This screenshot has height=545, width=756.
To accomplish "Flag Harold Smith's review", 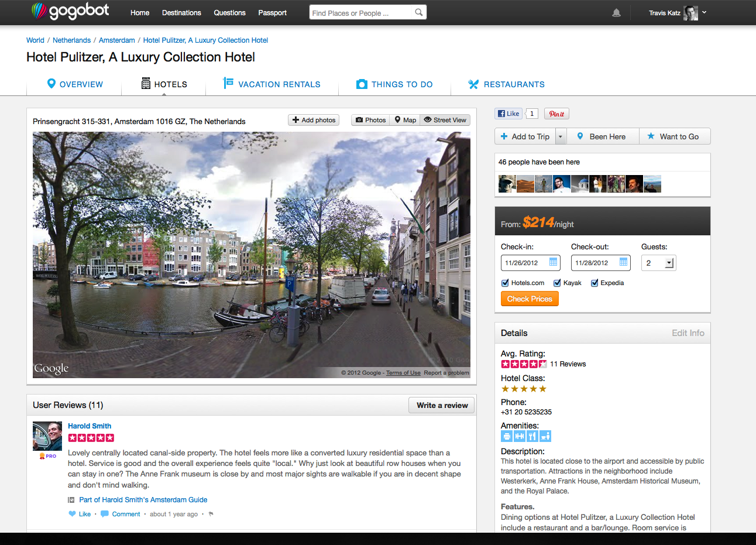I will 211,514.
